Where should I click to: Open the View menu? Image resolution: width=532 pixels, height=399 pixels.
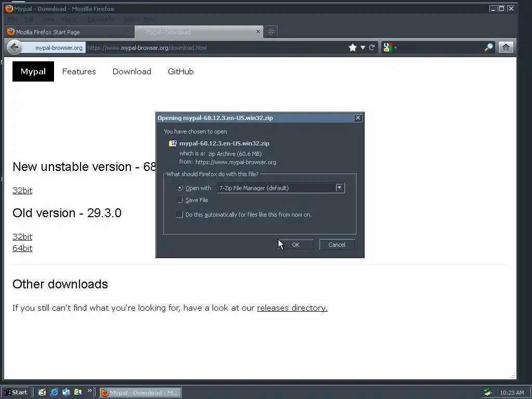48,19
